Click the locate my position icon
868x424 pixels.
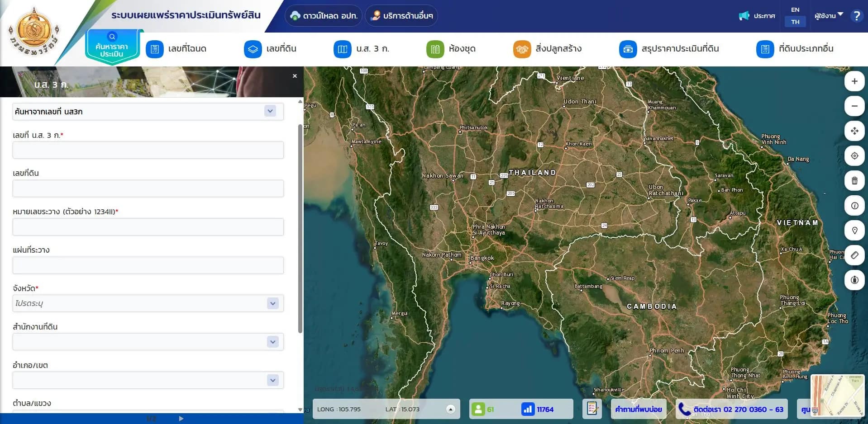click(854, 156)
